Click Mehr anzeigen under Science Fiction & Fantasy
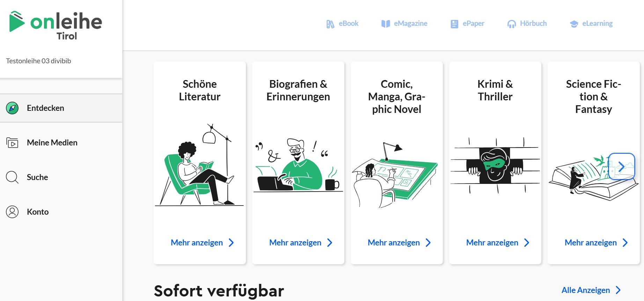The width and height of the screenshot is (644, 301). click(x=591, y=243)
